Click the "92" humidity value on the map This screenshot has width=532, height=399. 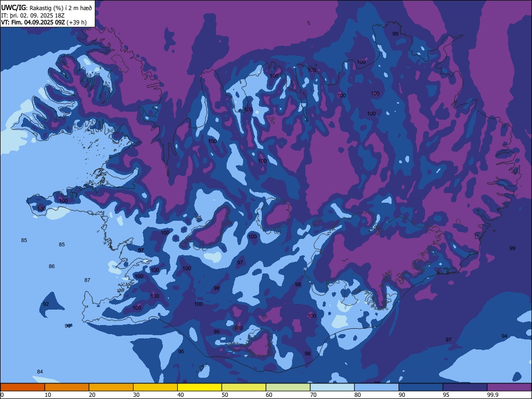(x=46, y=304)
